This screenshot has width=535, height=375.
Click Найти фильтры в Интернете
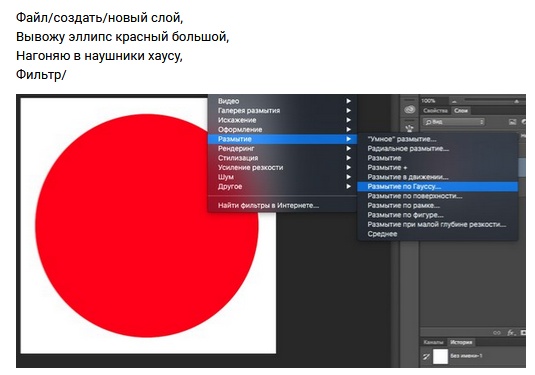(268, 205)
